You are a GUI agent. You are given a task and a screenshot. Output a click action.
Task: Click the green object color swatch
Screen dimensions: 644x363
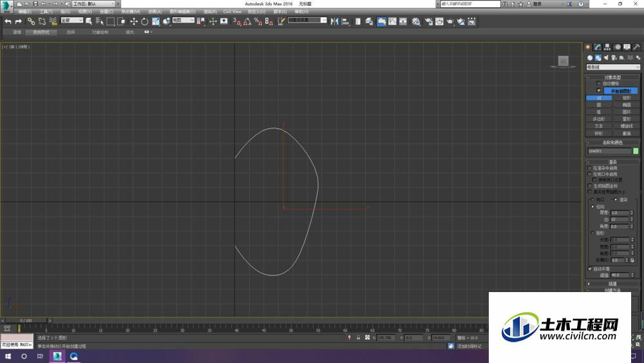click(x=636, y=151)
